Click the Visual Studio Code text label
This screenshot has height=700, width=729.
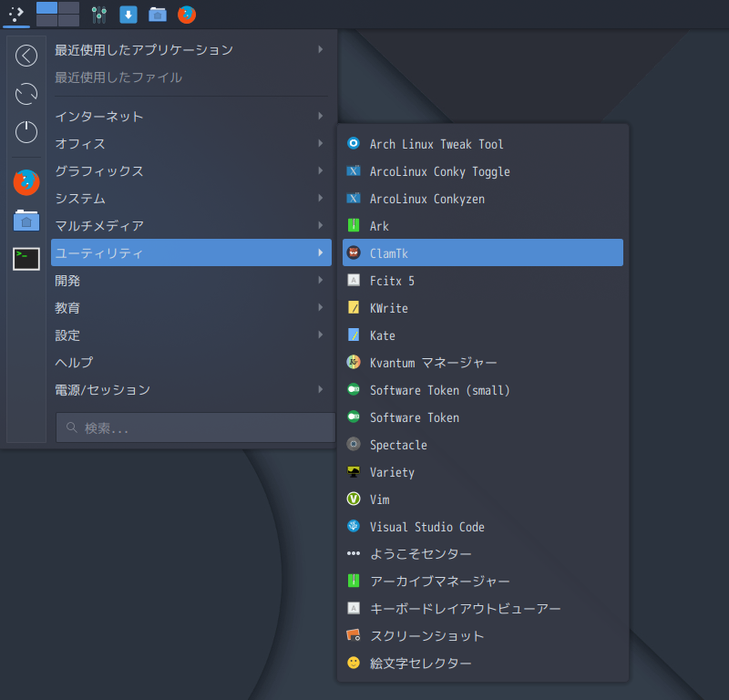point(427,527)
